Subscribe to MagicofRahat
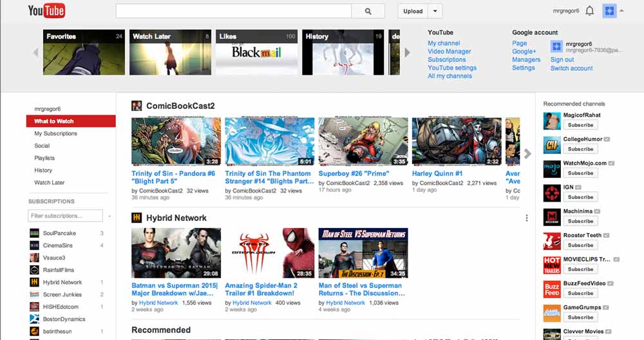 click(x=580, y=125)
